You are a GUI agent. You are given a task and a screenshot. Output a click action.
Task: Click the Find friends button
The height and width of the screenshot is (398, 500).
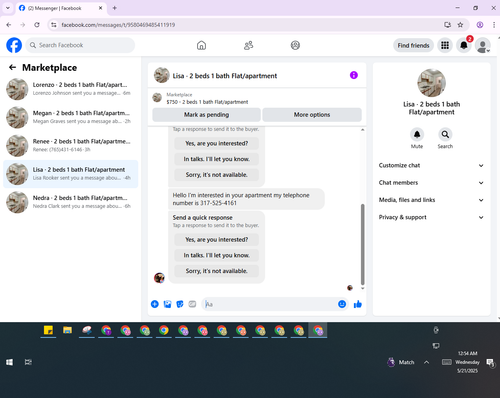tap(413, 45)
